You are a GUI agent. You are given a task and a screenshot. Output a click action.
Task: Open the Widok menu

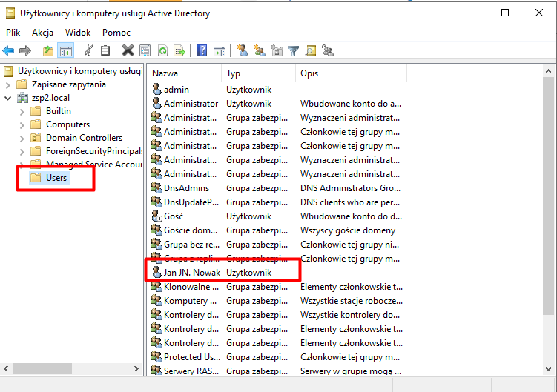(78, 33)
